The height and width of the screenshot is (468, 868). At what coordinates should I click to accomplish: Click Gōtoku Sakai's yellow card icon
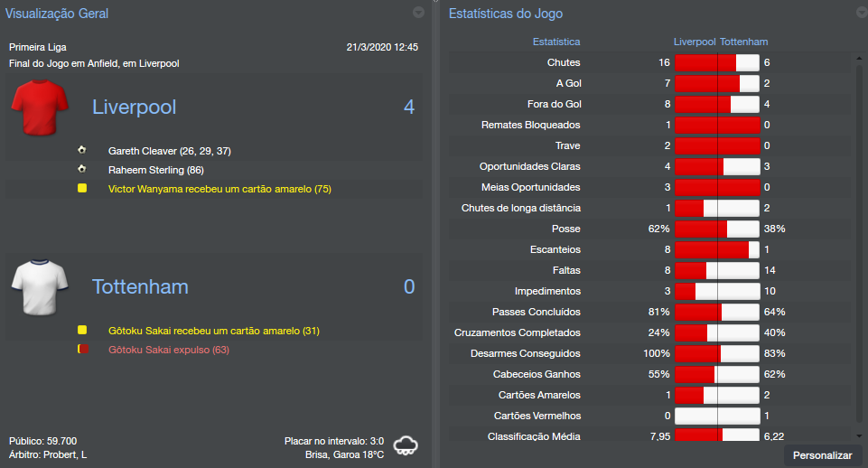pos(82,331)
